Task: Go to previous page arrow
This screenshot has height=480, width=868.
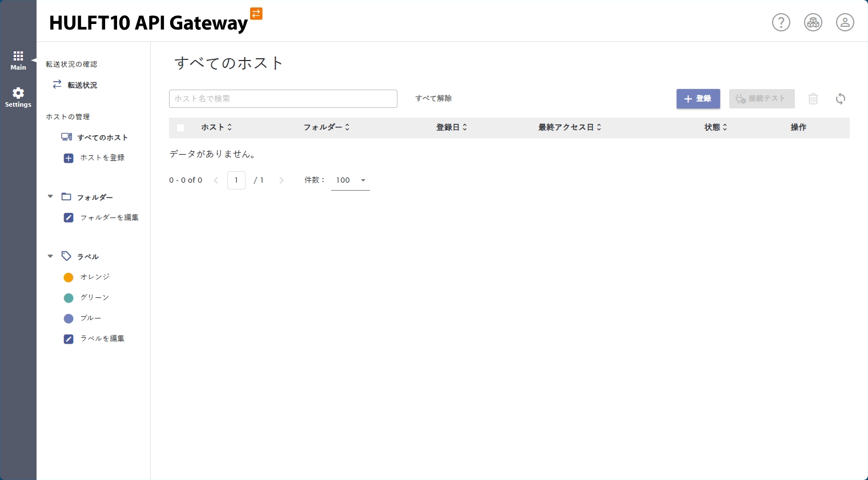Action: tap(216, 180)
